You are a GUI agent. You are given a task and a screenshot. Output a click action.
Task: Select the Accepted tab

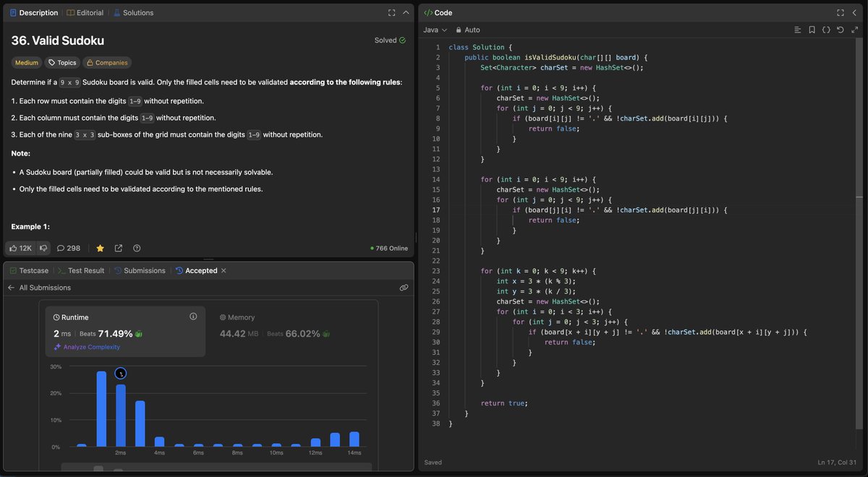pyautogui.click(x=196, y=270)
